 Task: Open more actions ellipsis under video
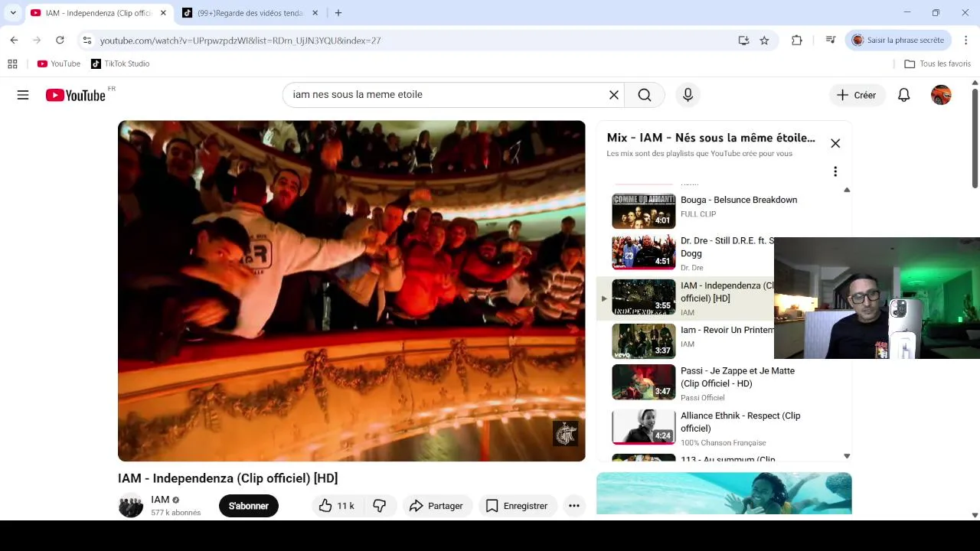coord(574,506)
